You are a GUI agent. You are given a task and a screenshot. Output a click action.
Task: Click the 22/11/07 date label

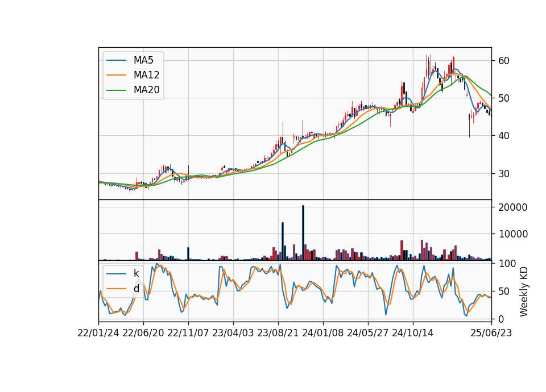point(188,333)
